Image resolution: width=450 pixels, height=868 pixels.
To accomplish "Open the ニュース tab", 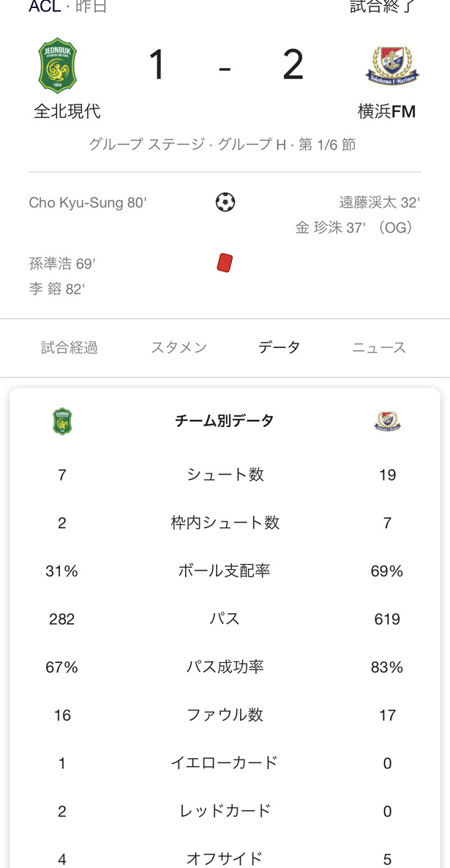I will pyautogui.click(x=379, y=348).
